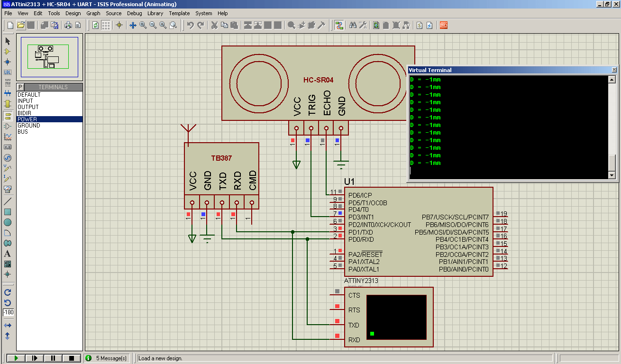Toggle the grid display toolbar button
This screenshot has width=621, height=364.
(x=106, y=25)
